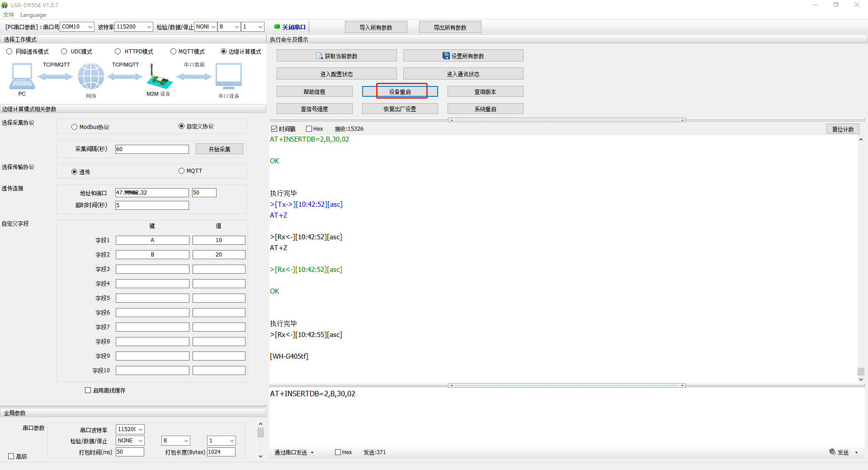Click the send icon at bottom right
The width and height of the screenshot is (868, 470).
832,452
